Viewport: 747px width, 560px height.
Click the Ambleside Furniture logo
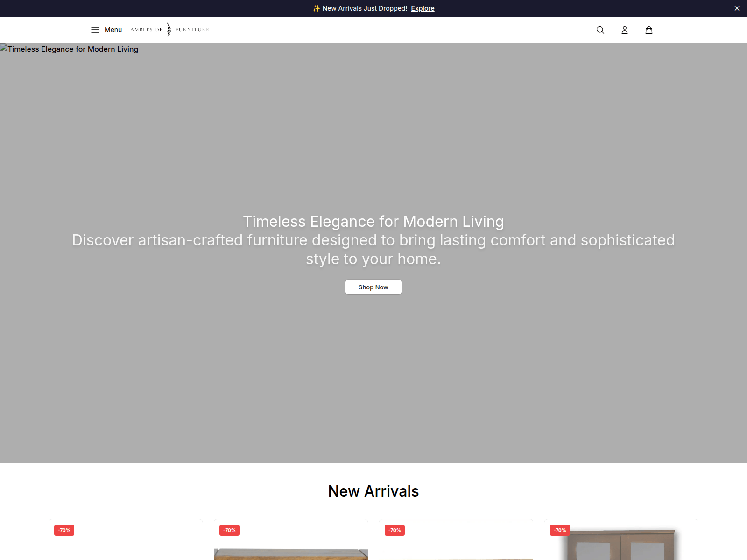[169, 30]
